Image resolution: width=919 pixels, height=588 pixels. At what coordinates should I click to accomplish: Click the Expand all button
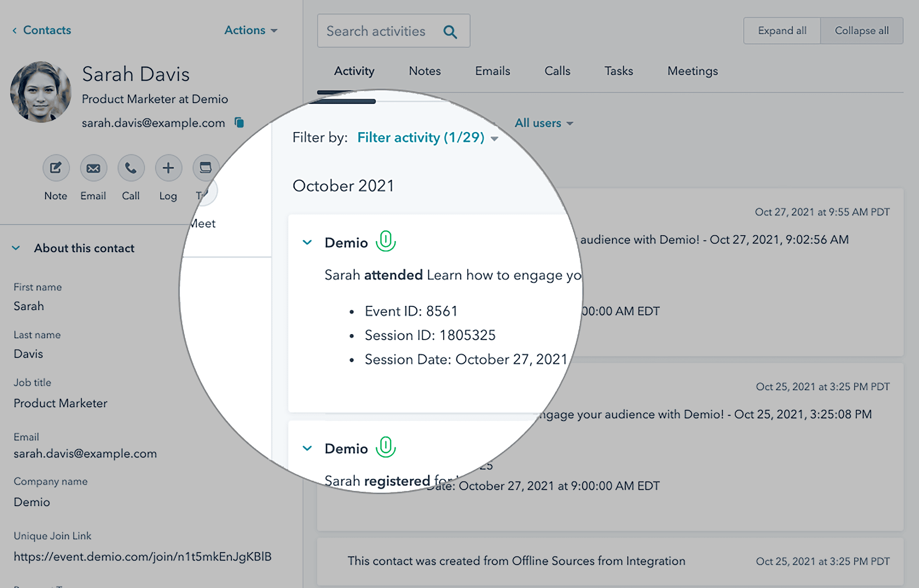[782, 31]
